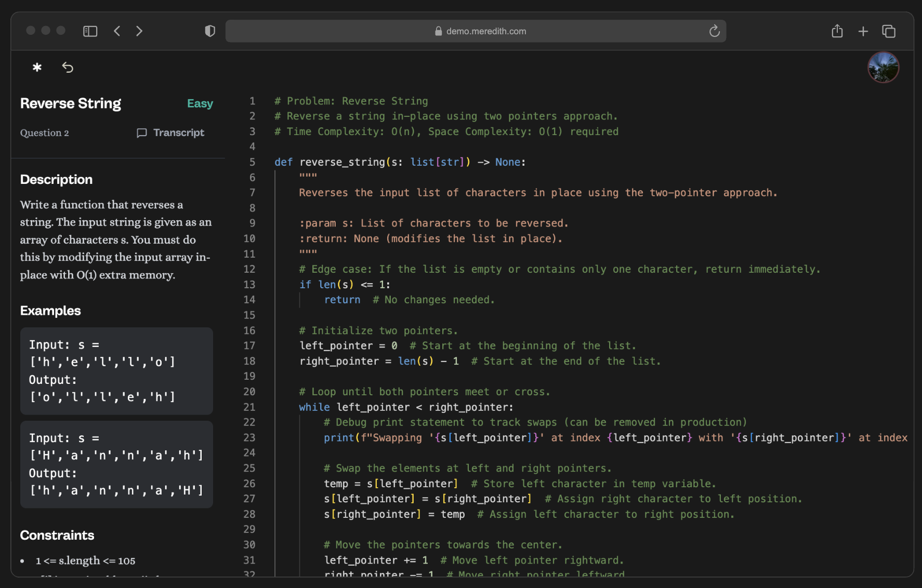Select the first example code block
Image resolution: width=922 pixels, height=588 pixels.
[x=116, y=371]
